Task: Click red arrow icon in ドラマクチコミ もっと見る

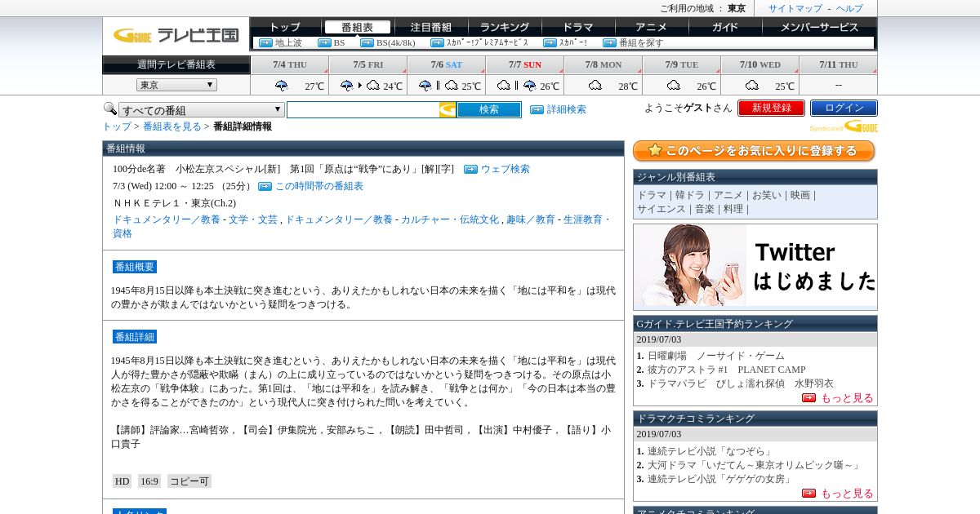Action: click(x=808, y=494)
